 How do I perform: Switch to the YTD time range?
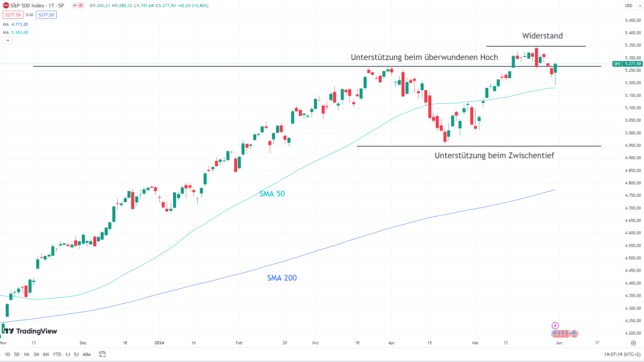pos(57,354)
